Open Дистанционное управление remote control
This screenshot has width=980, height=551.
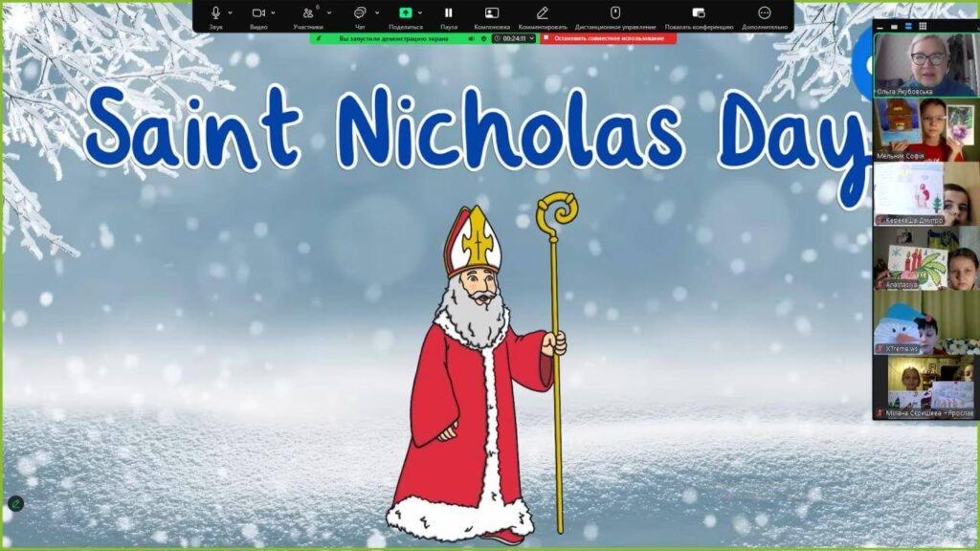coord(615,13)
